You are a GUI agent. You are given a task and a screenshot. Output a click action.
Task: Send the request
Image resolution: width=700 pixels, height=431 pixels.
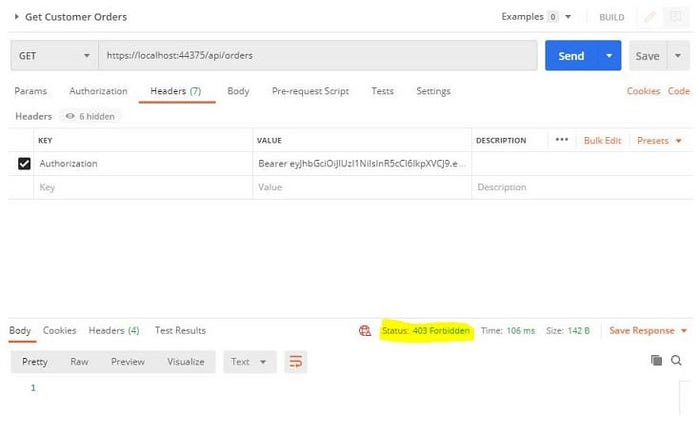coord(571,56)
